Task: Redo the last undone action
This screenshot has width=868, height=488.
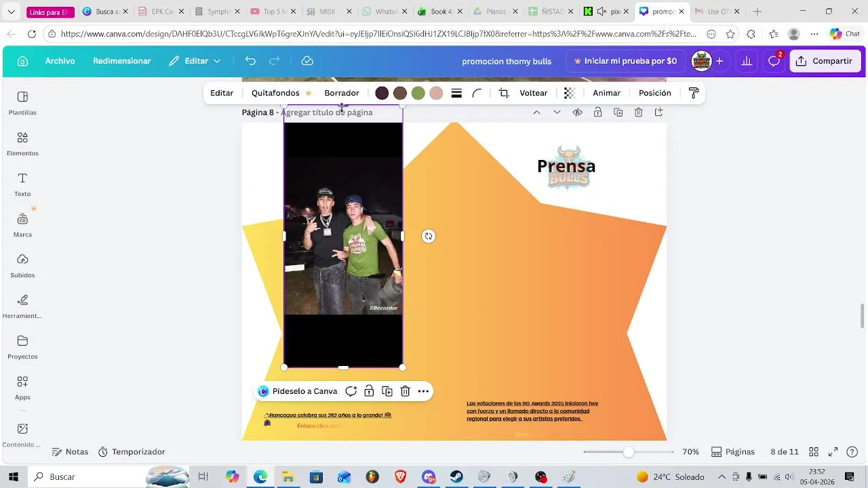Action: coord(275,61)
